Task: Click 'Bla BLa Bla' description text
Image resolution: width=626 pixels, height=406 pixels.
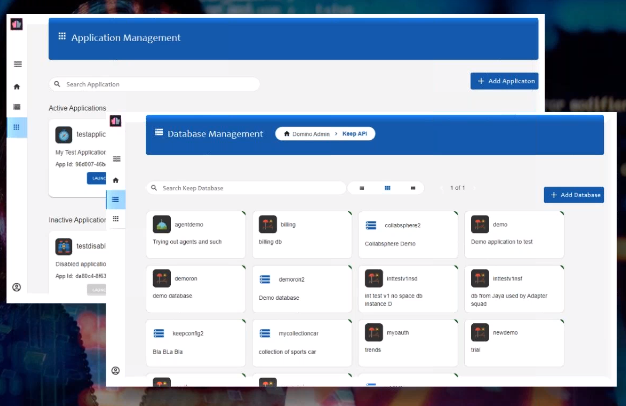Action: 168,352
